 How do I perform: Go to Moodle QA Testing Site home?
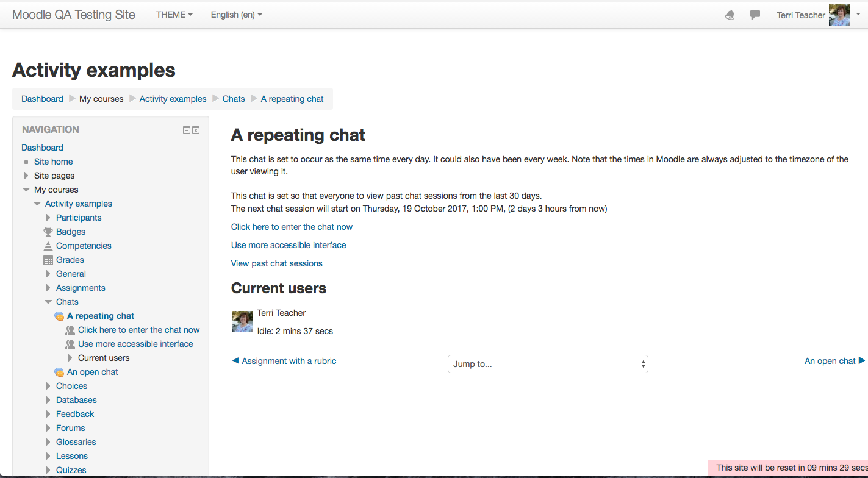74,15
